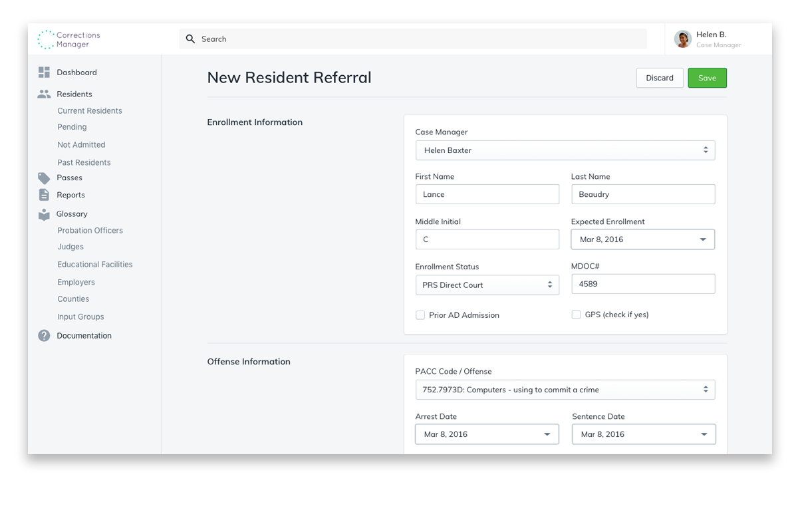Select Pending under Residents

coord(72,127)
